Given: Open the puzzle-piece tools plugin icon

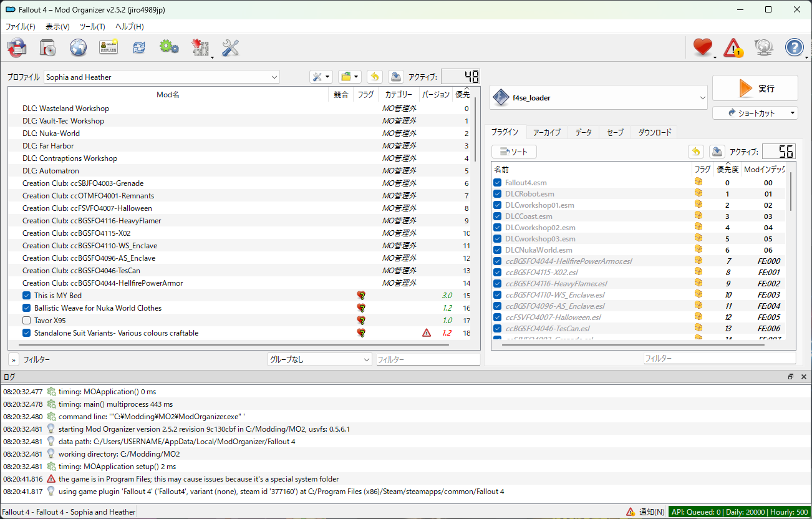Looking at the screenshot, I should 200,47.
